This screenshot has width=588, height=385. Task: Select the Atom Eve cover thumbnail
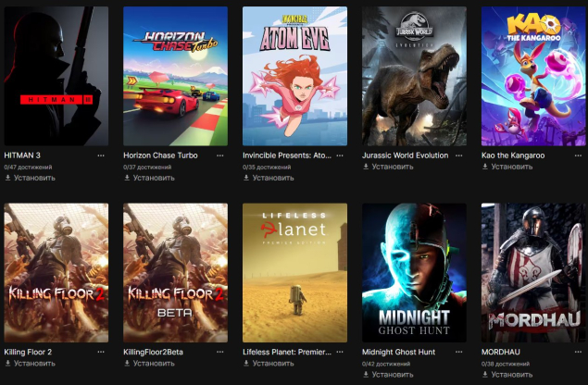[x=294, y=76]
